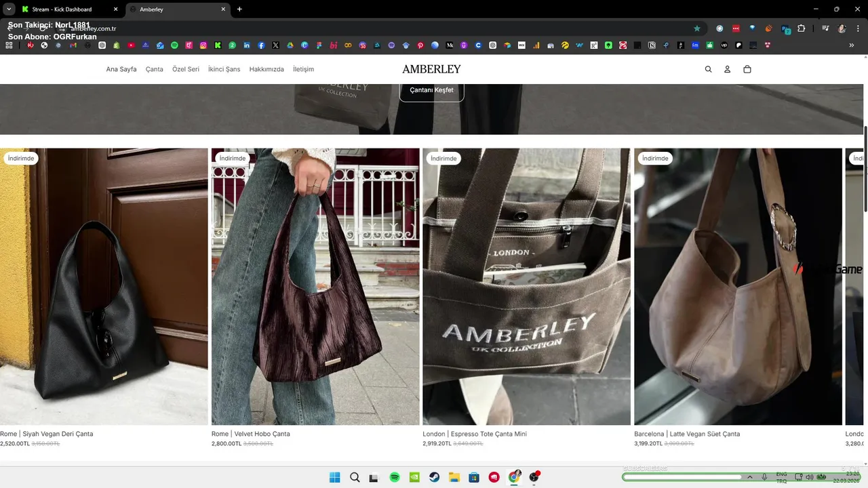Open the media control icon in toolbar
This screenshot has height=488, width=868.
(825, 28)
